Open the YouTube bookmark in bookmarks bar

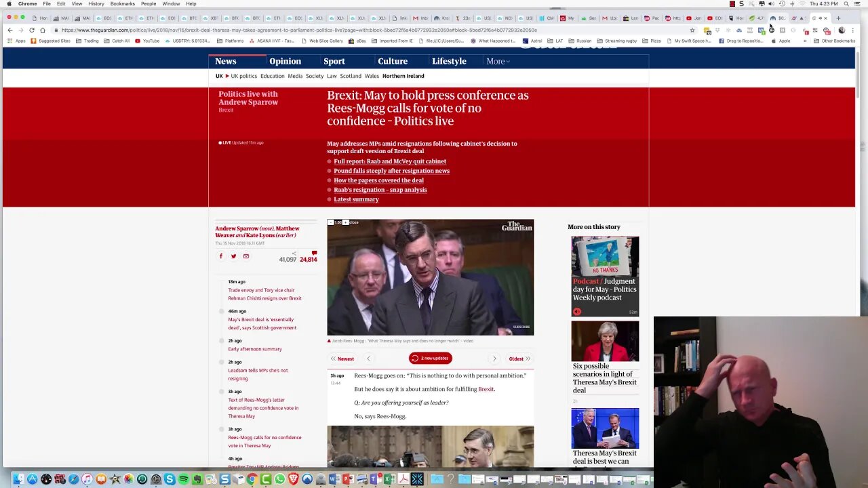pyautogui.click(x=147, y=41)
